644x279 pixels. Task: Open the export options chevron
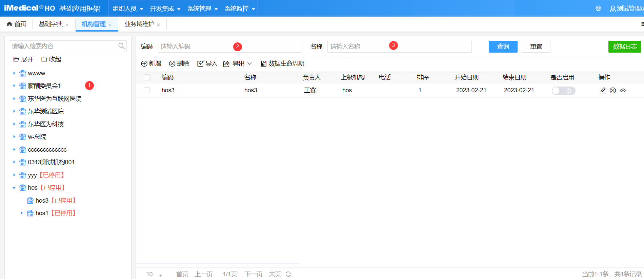point(250,63)
